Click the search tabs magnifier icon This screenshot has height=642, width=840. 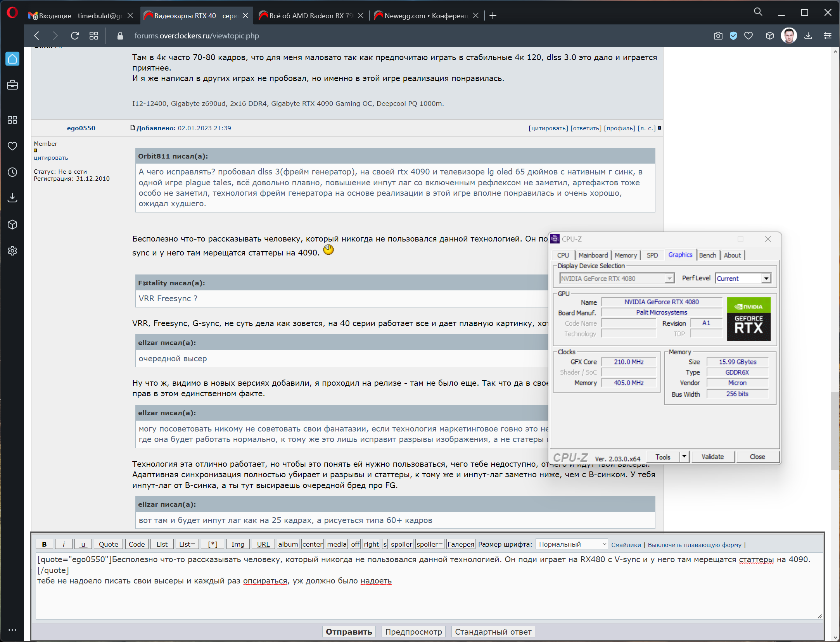point(758,12)
